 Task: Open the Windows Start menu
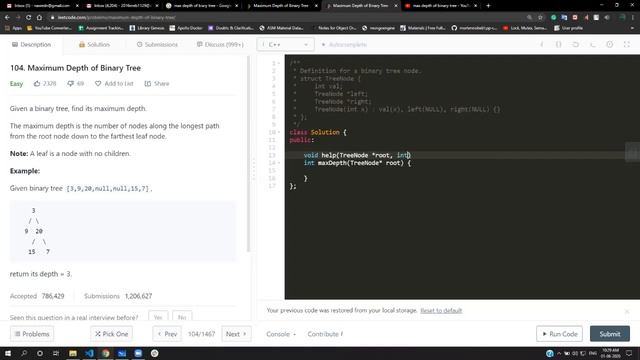[x=8, y=353]
